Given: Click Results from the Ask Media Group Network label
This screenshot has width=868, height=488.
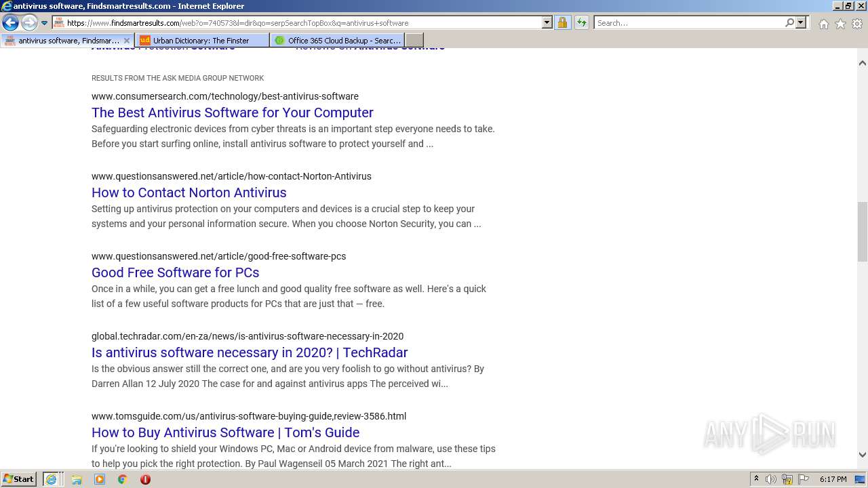Looking at the screenshot, I should pyautogui.click(x=178, y=78).
